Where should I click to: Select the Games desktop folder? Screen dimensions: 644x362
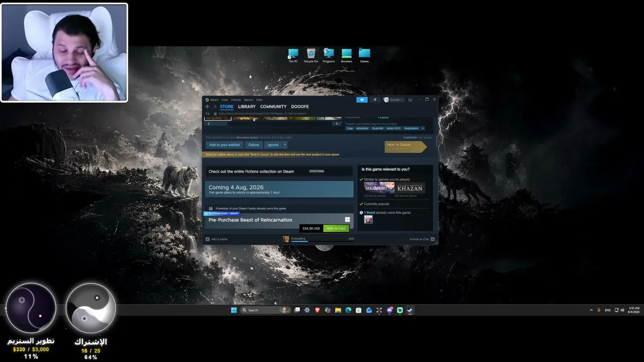click(x=364, y=55)
